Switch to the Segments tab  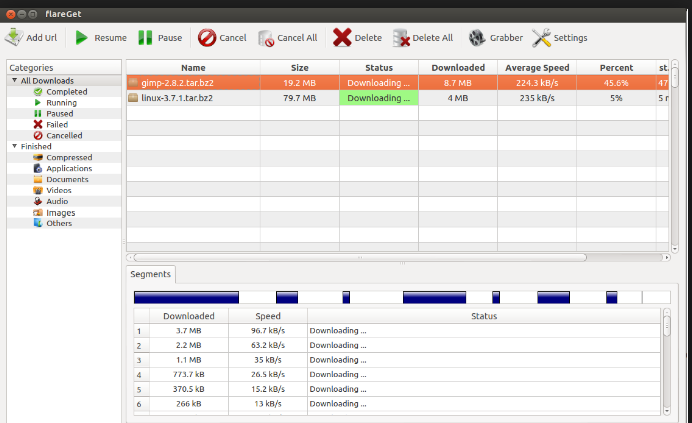coord(150,274)
